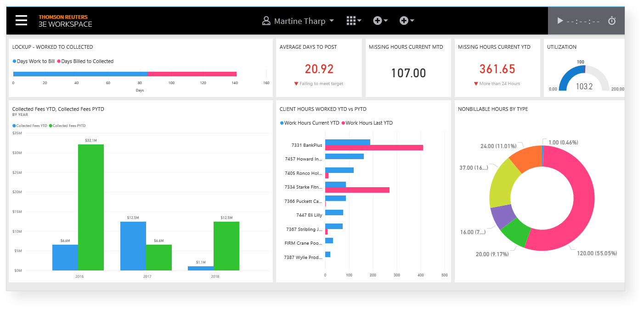644x310 pixels.
Task: Expand the dropdown caret next to the grid icon
Action: (x=359, y=21)
